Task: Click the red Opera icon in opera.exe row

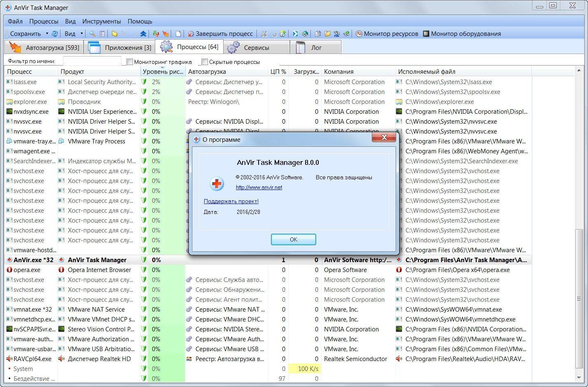Action: [9, 270]
